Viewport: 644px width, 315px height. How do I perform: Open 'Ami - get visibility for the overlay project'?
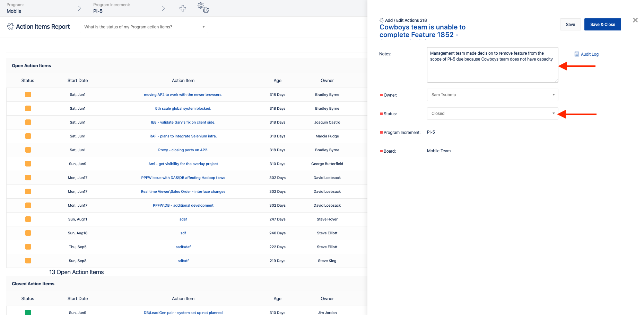[183, 164]
